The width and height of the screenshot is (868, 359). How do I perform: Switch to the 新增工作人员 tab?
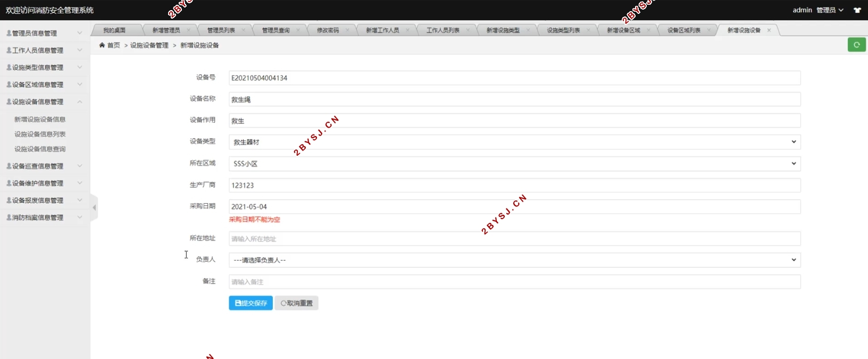pos(382,30)
